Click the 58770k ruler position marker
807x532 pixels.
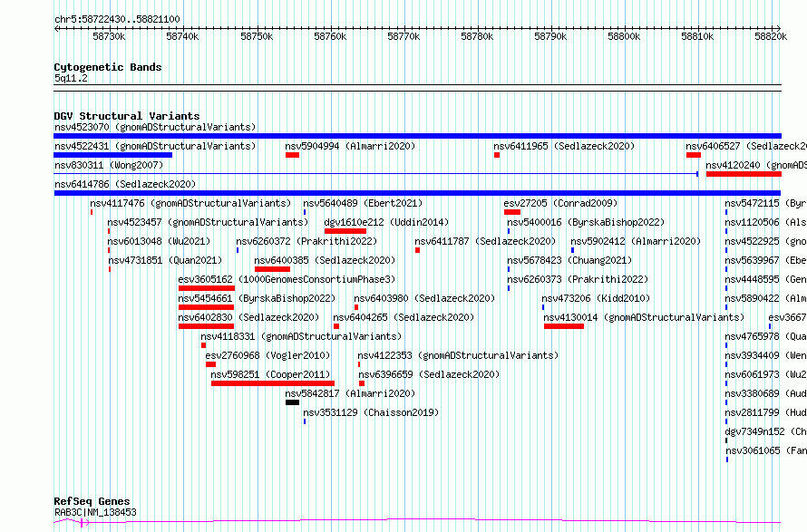pyautogui.click(x=403, y=36)
